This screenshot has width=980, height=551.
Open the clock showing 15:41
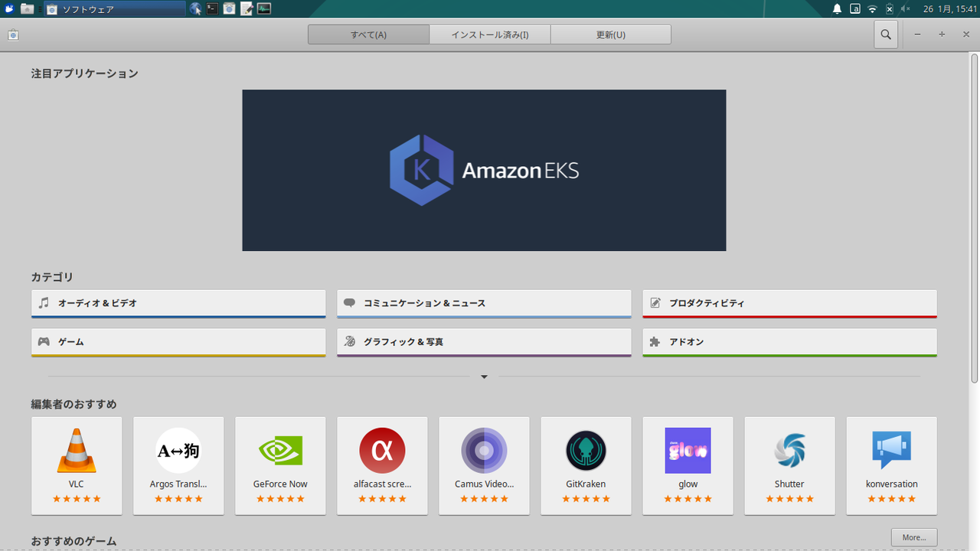click(x=950, y=9)
